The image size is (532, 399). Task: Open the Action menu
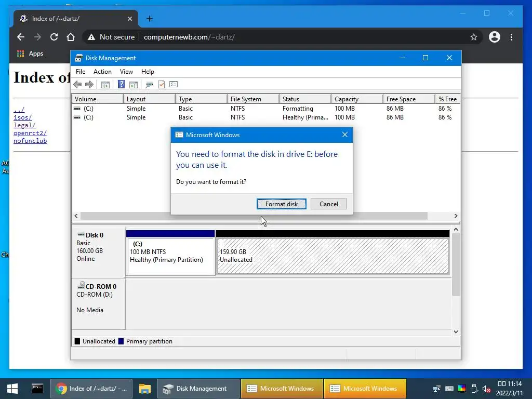[x=102, y=72]
